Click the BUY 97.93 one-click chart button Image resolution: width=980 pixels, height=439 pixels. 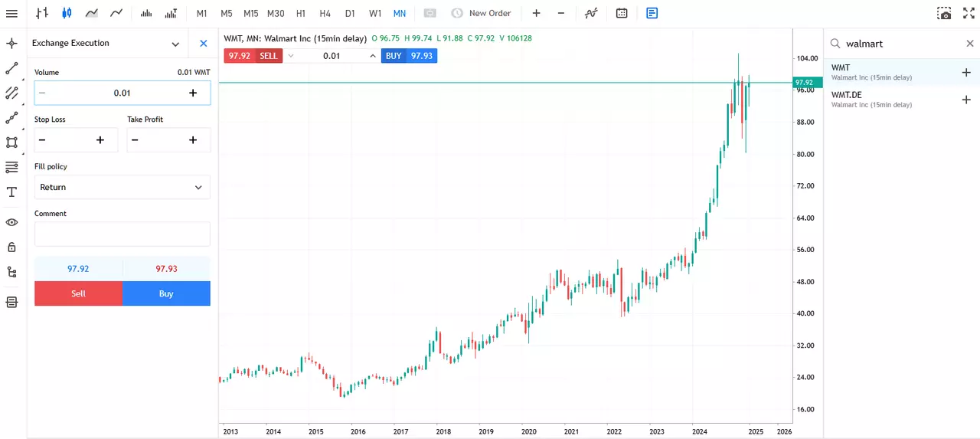tap(409, 56)
